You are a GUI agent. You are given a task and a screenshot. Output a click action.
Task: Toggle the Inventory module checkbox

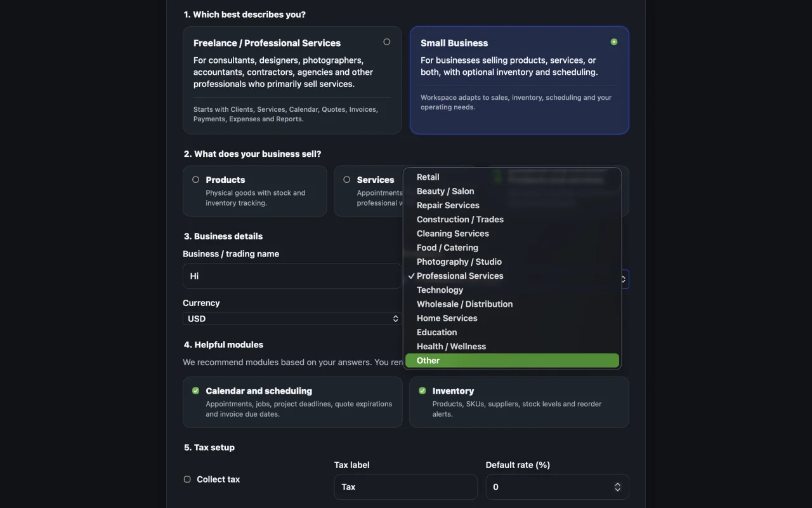tap(422, 391)
